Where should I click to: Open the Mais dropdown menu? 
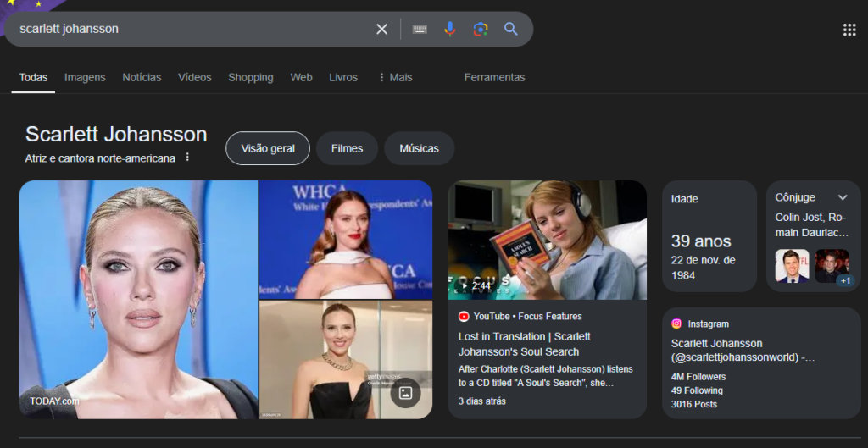tap(395, 77)
